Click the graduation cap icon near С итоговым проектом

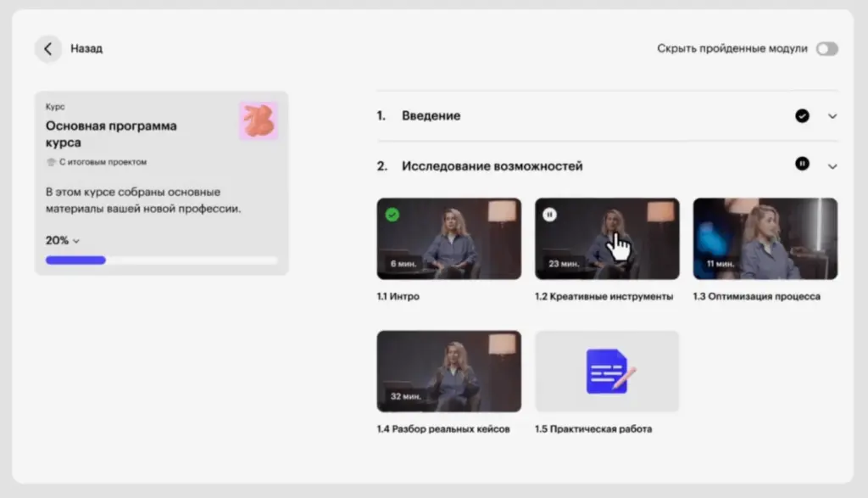click(49, 161)
